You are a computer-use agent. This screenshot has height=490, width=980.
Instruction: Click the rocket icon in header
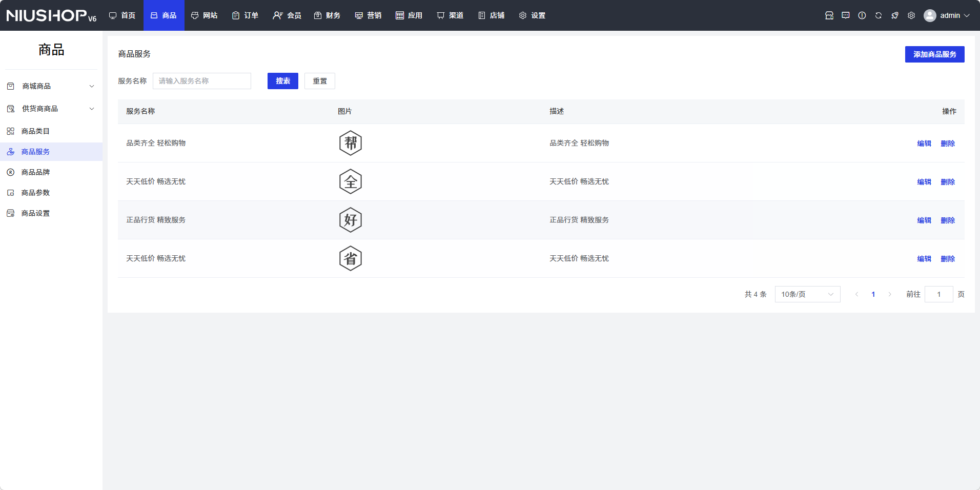point(894,15)
